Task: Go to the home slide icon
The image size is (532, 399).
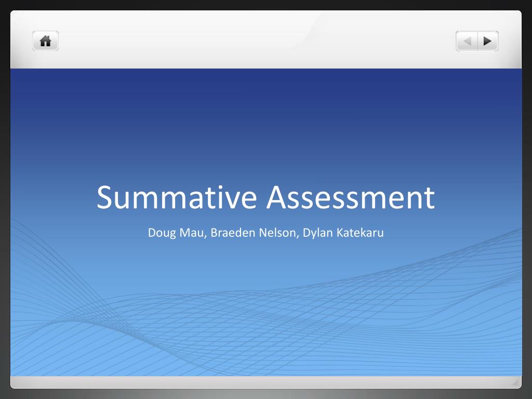Action: pyautogui.click(x=46, y=41)
